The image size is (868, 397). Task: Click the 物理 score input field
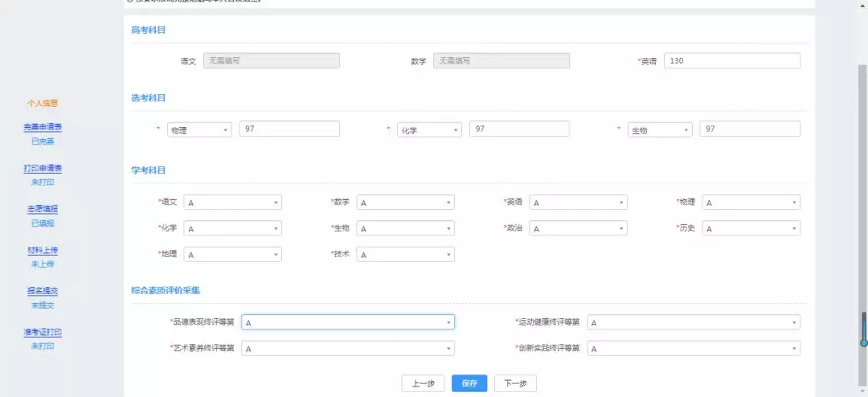click(289, 129)
